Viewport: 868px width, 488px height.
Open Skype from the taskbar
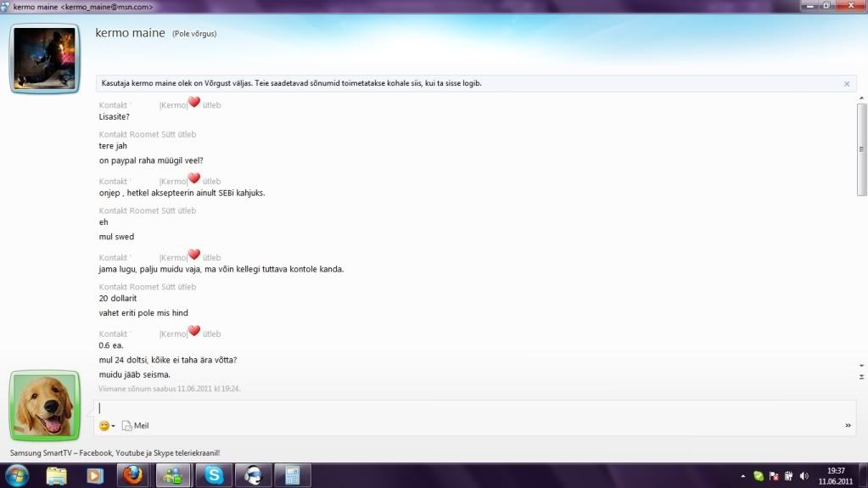coord(212,475)
